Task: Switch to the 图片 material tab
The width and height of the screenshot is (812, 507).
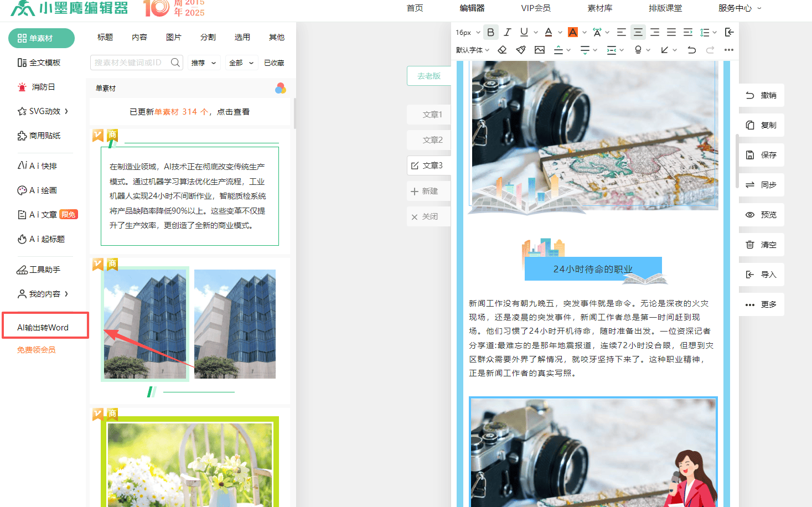Action: tap(173, 37)
